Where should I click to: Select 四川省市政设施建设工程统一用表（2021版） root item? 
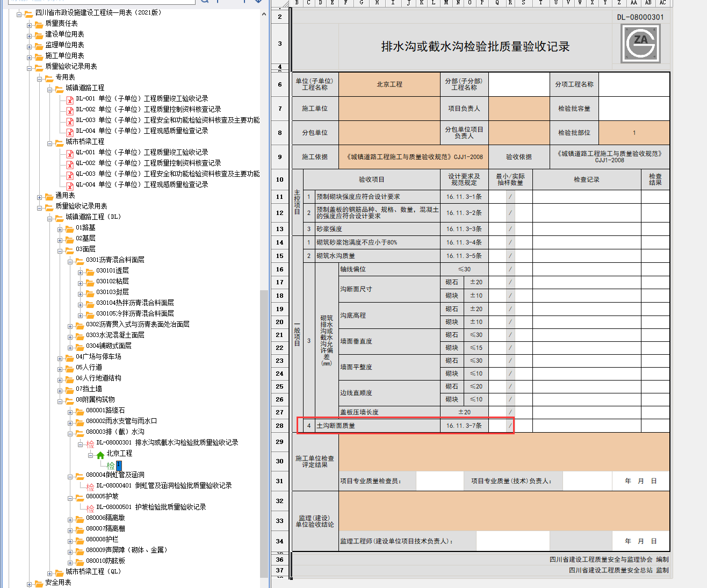[98, 13]
